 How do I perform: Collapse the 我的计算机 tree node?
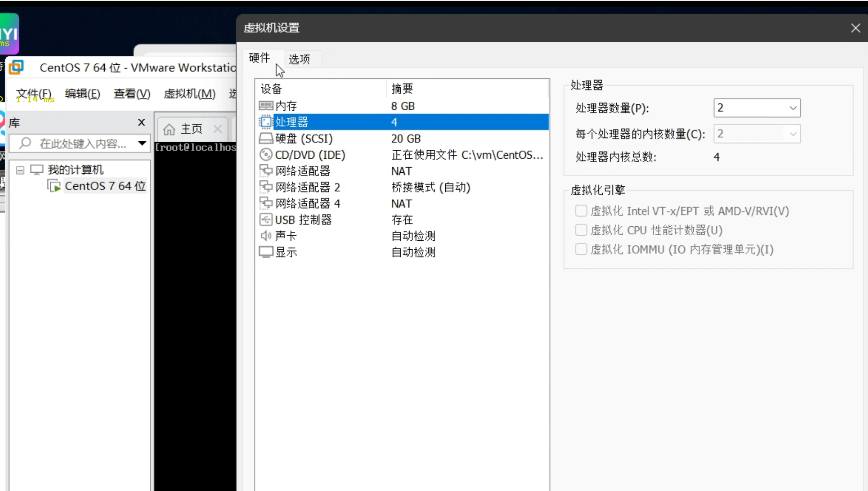click(20, 170)
